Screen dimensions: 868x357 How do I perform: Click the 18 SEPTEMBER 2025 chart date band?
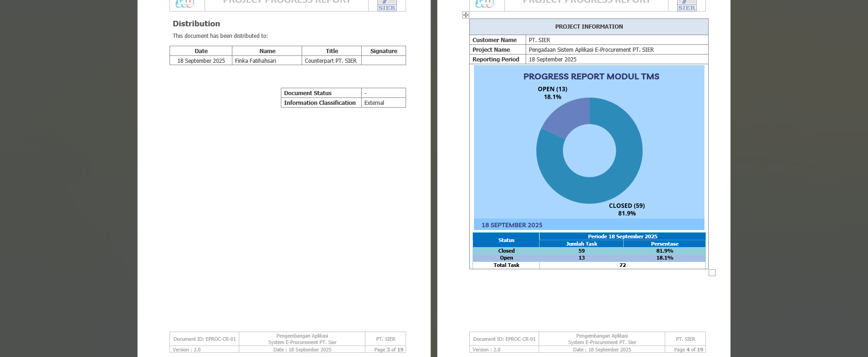coord(512,225)
